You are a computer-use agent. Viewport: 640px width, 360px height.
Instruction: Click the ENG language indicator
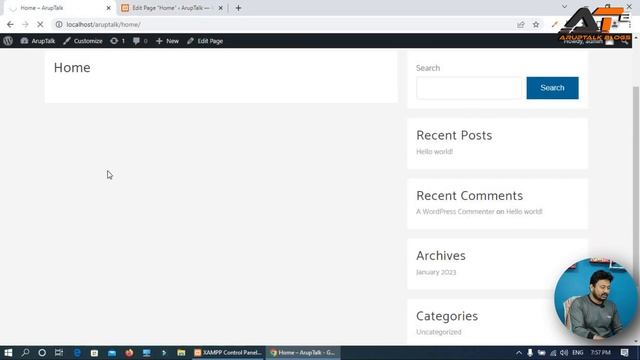[578, 353]
